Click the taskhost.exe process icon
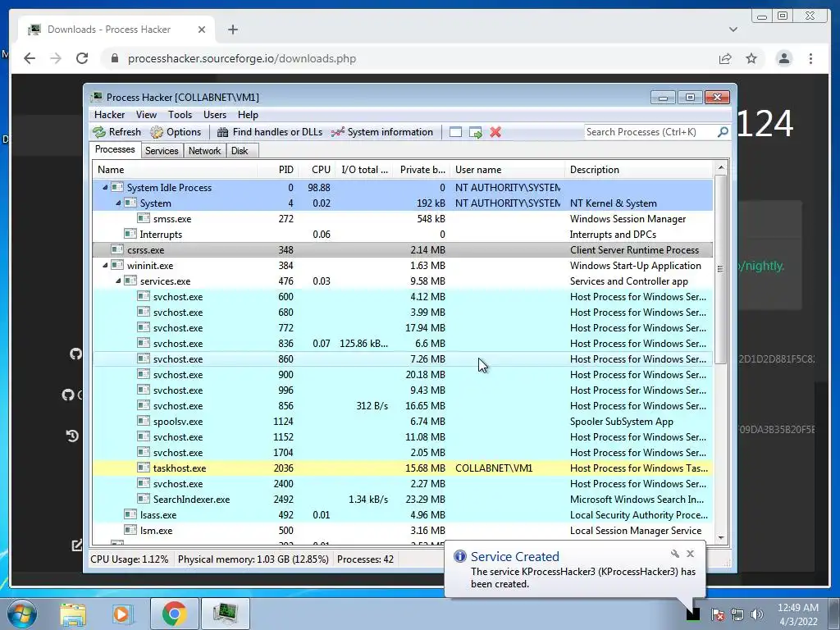This screenshot has width=840, height=630. [143, 468]
